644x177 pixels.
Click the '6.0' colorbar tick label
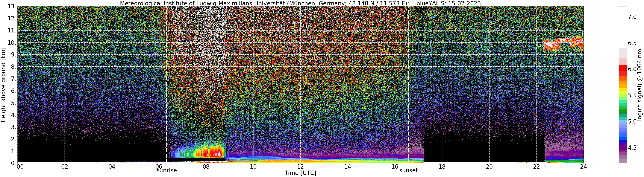632,69
